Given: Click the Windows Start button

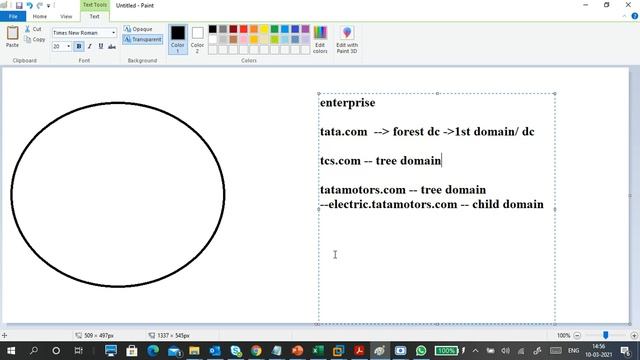Looking at the screenshot, I should (11, 351).
